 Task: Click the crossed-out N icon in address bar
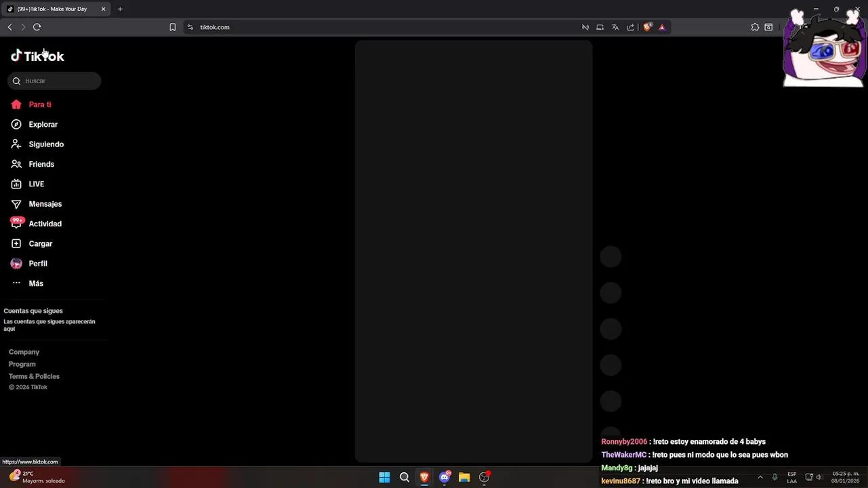click(585, 27)
